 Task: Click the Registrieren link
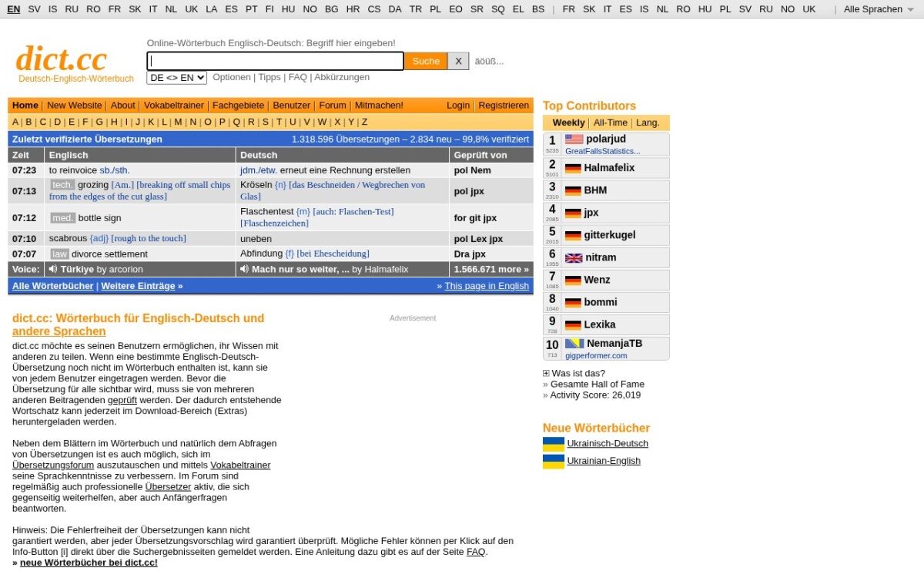coord(504,106)
